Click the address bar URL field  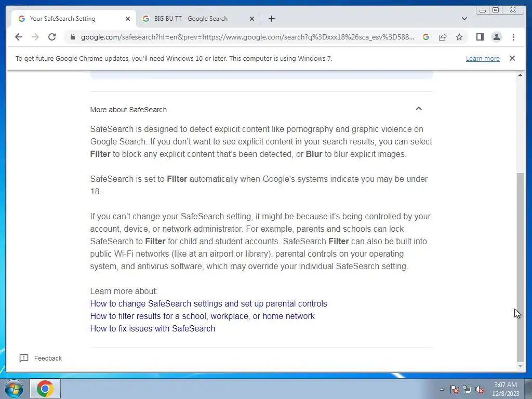(x=247, y=37)
